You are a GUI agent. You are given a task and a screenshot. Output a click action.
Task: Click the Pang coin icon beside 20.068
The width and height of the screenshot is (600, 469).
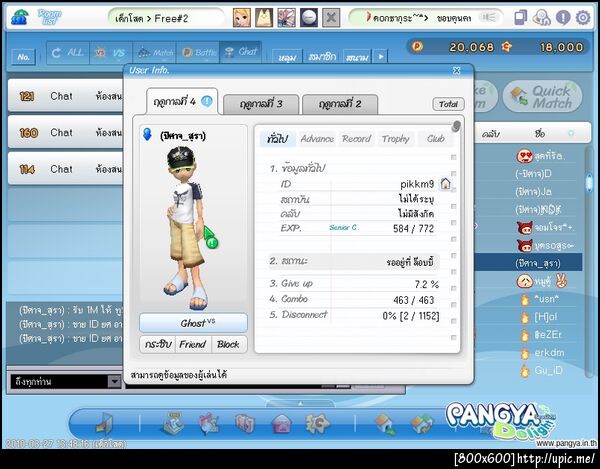417,47
